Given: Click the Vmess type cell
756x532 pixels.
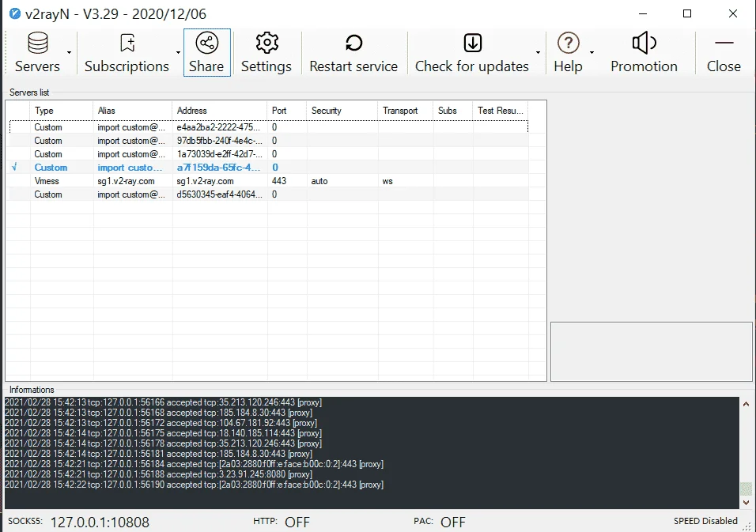Looking at the screenshot, I should tap(47, 181).
